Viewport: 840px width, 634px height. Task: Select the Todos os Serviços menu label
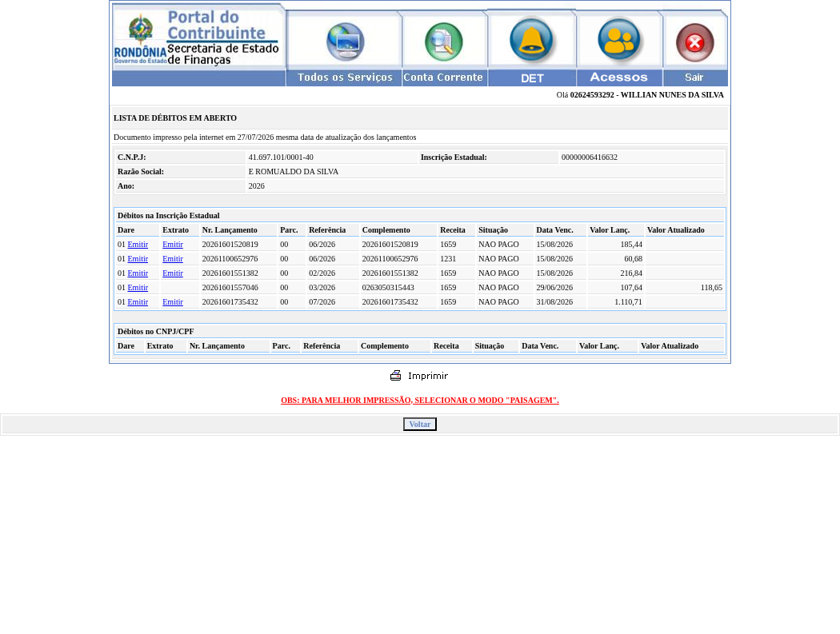click(345, 77)
